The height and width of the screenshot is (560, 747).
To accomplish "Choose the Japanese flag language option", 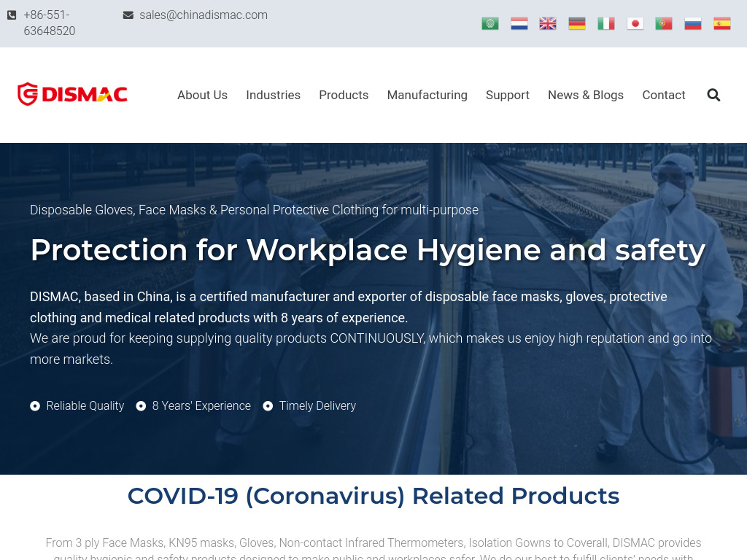I will pyautogui.click(x=635, y=23).
